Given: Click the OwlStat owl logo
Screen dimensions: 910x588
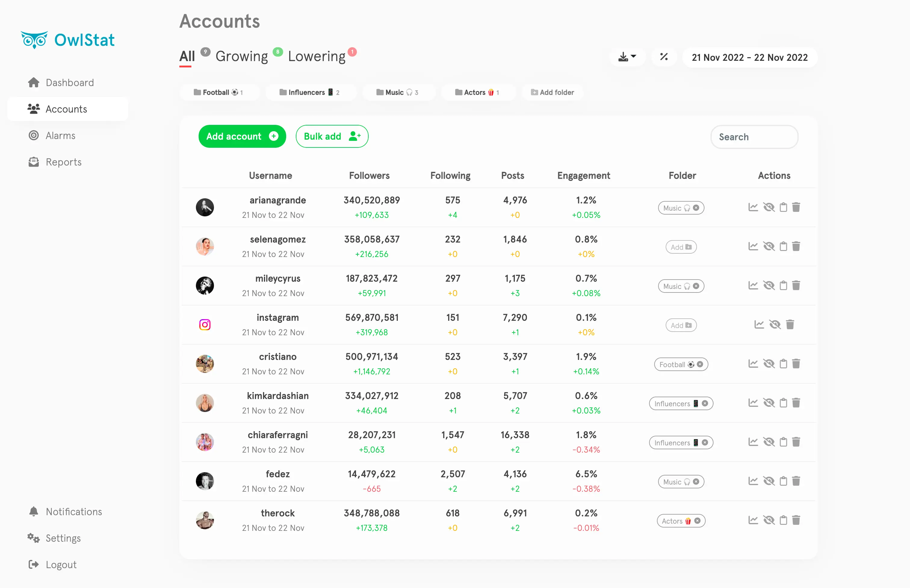Looking at the screenshot, I should (34, 40).
